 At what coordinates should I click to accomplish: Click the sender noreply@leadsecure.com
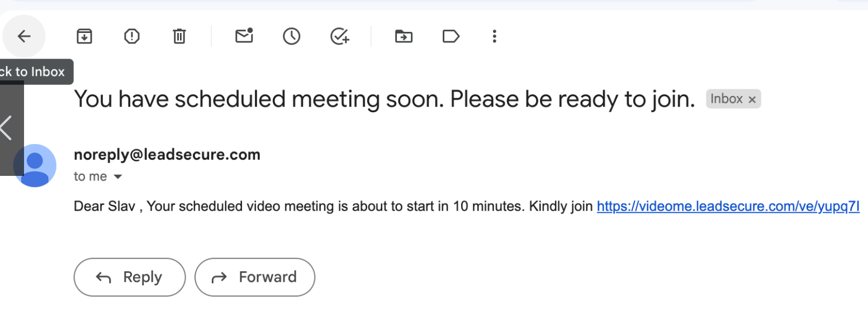click(167, 155)
